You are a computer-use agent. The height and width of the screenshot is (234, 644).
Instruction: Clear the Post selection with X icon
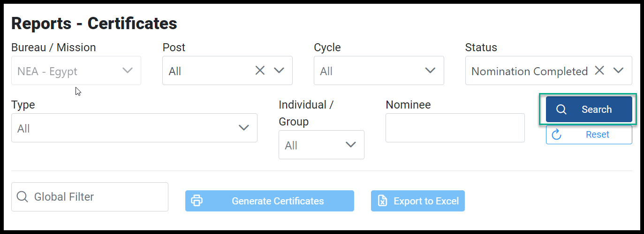click(x=260, y=70)
